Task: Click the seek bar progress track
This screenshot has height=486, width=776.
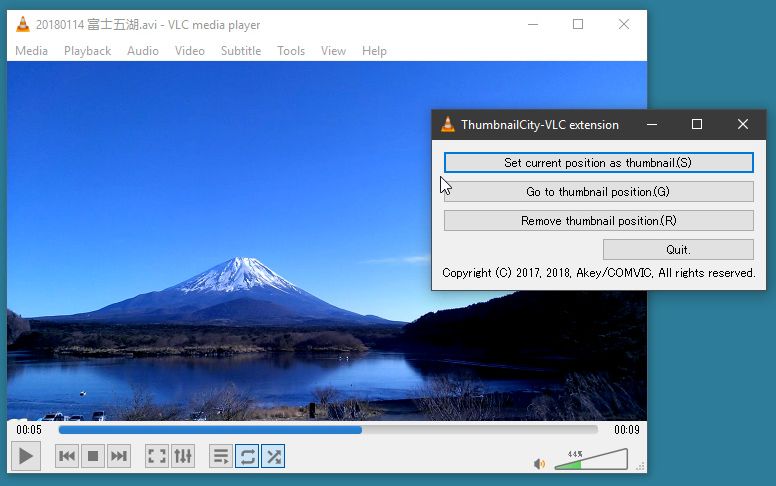Action: tap(328, 430)
